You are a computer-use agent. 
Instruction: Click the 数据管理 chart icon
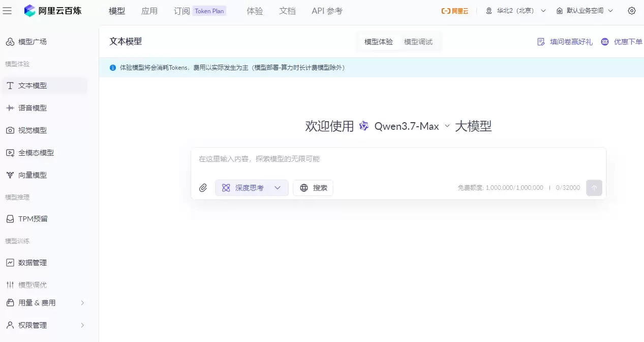(10, 263)
